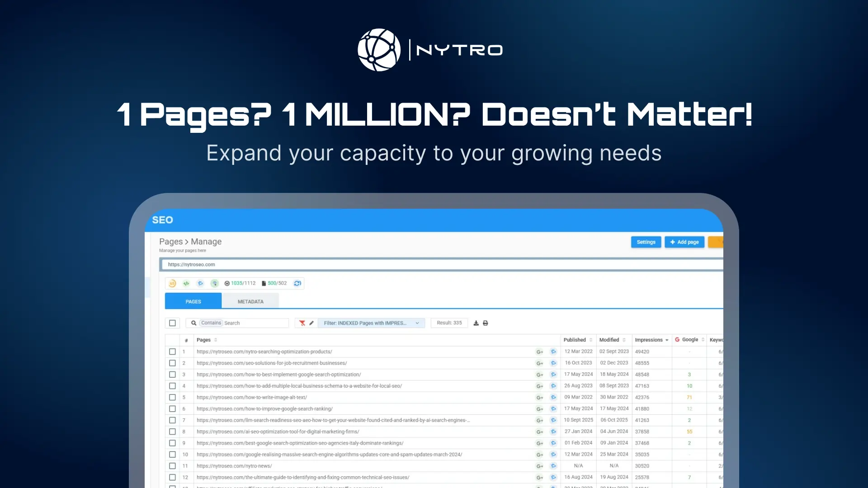Open the INDEXED Pages filter dropdown
The width and height of the screenshot is (868, 488).
(x=371, y=323)
